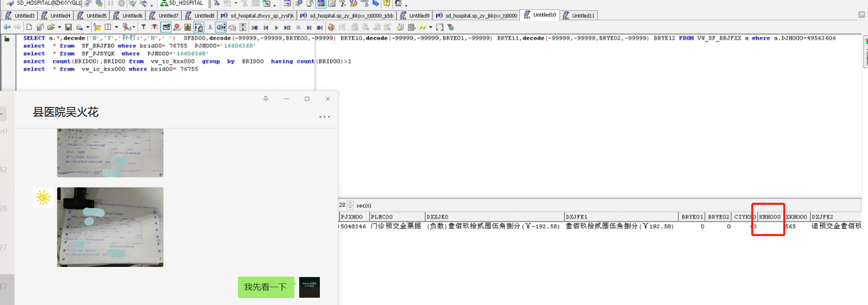Click the PJXH00 column header
Viewport: 868px width, 305px height.
coord(354,217)
